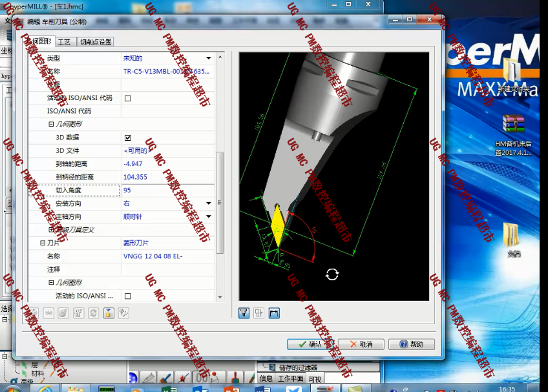Image resolution: width=548 pixels, height=392 pixels.
Task: Open Internet Explorer from the taskbar
Action: (x=45, y=389)
